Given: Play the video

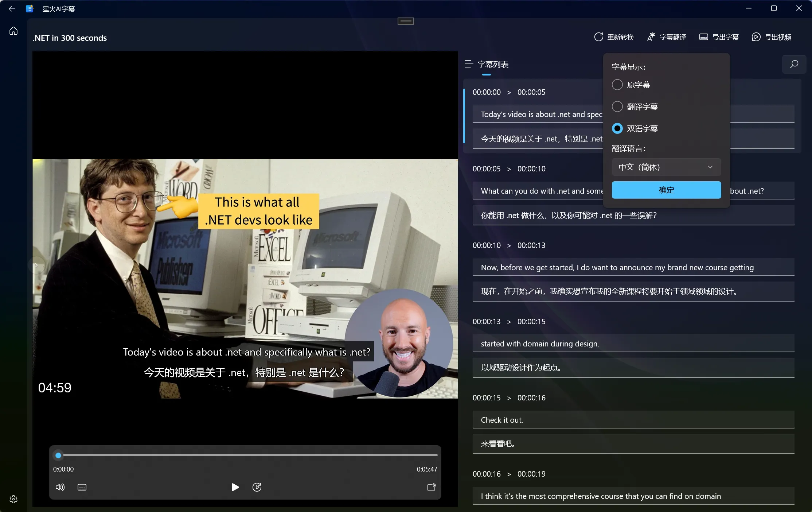Looking at the screenshot, I should pos(235,487).
